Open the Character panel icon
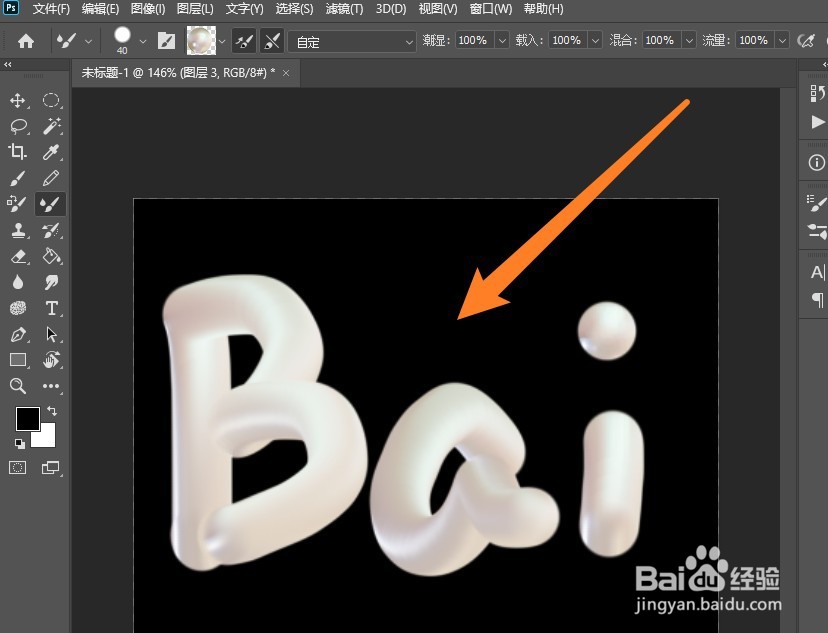 point(817,272)
